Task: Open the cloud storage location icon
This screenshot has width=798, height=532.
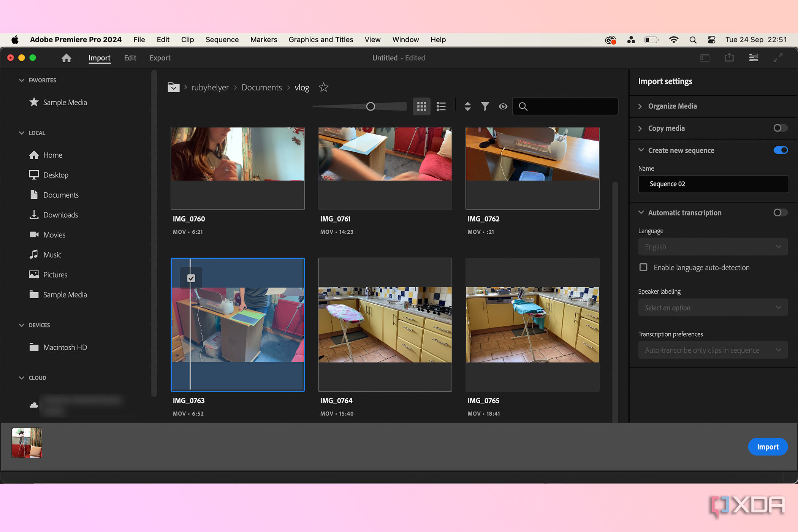Action: [34, 405]
